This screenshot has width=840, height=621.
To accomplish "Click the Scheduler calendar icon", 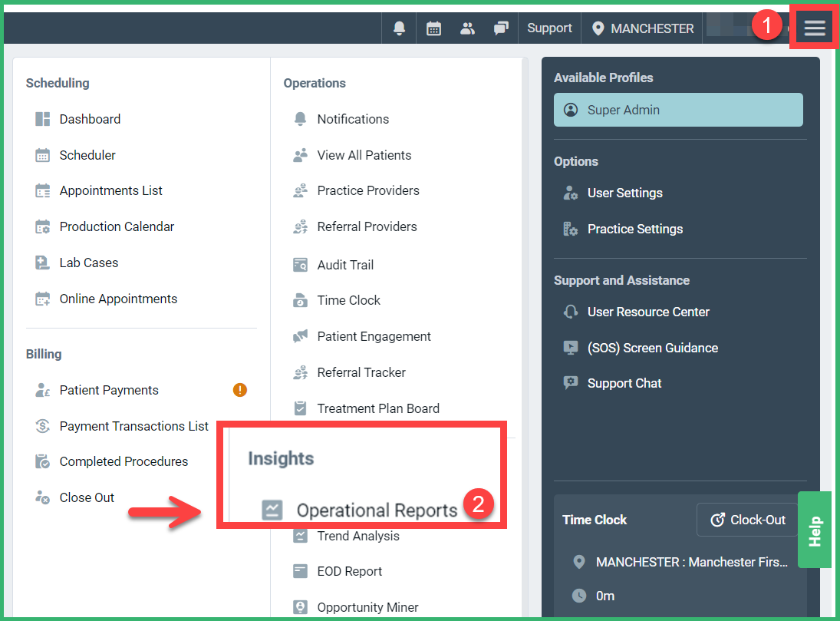I will [x=42, y=155].
